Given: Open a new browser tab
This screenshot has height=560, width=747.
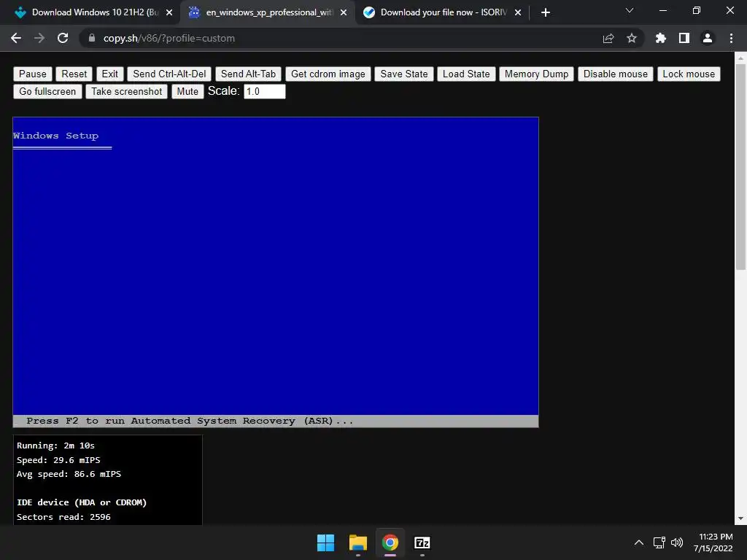Looking at the screenshot, I should (x=546, y=12).
